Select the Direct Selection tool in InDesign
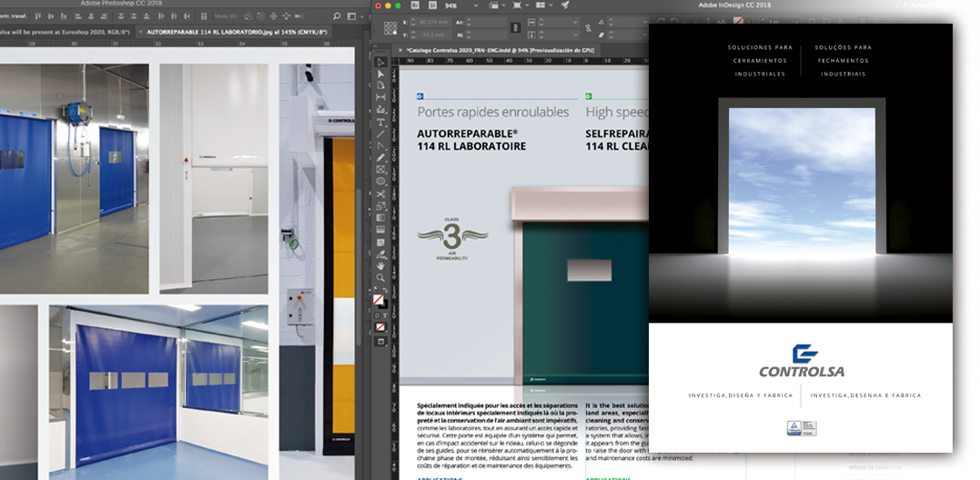980x480 pixels. 380,74
